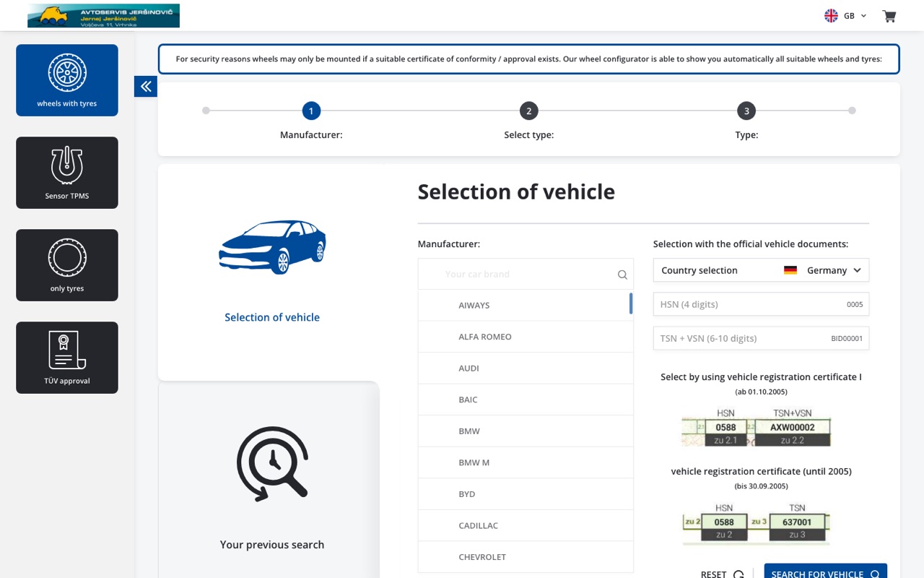This screenshot has width=924, height=578.
Task: Open the TÜV approval section
Action: (67, 358)
